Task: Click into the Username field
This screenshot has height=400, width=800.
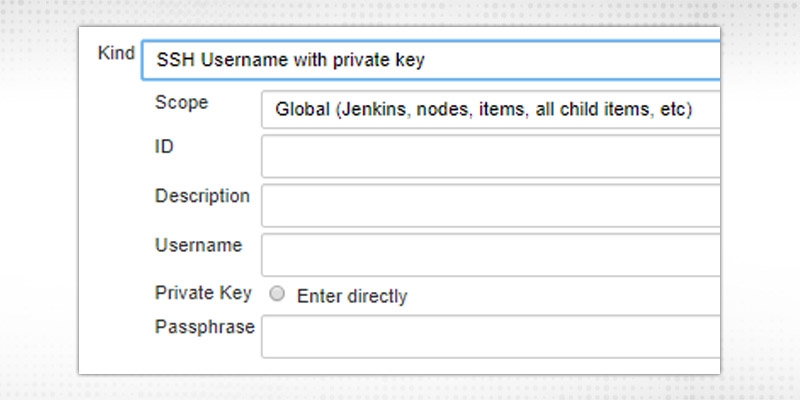Action: pyautogui.click(x=490, y=254)
